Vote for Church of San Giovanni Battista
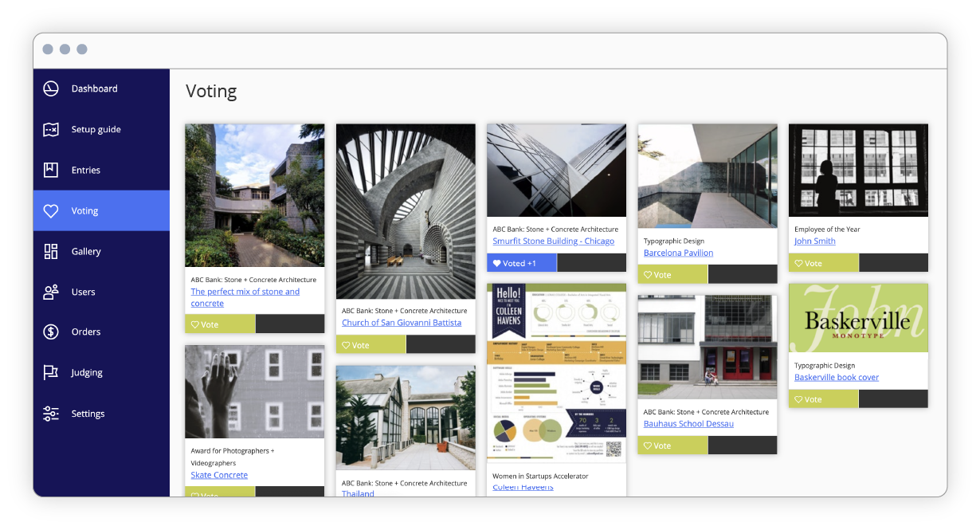This screenshot has width=980, height=530. coord(371,345)
